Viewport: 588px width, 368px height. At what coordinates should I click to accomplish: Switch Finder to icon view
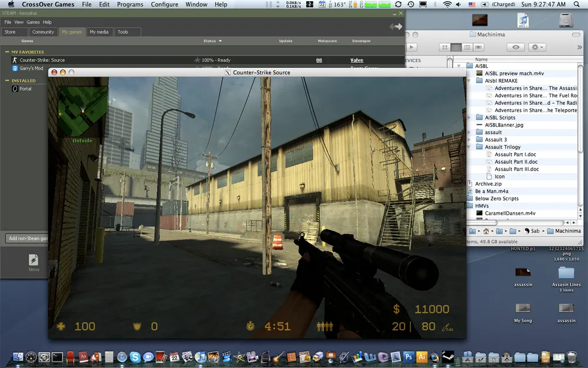coord(445,47)
